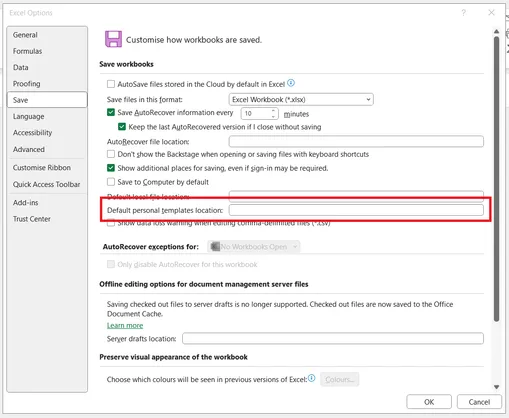Click the OK button
The width and height of the screenshot is (509, 418).
[x=429, y=402]
